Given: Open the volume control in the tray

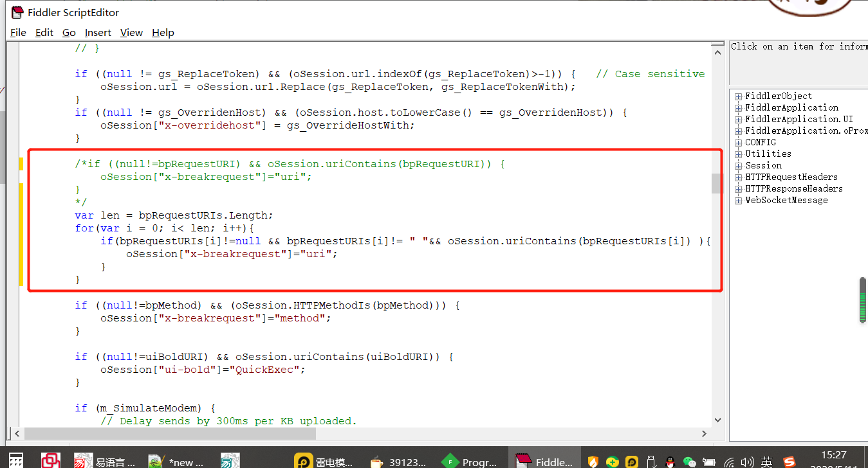Looking at the screenshot, I should (747, 462).
